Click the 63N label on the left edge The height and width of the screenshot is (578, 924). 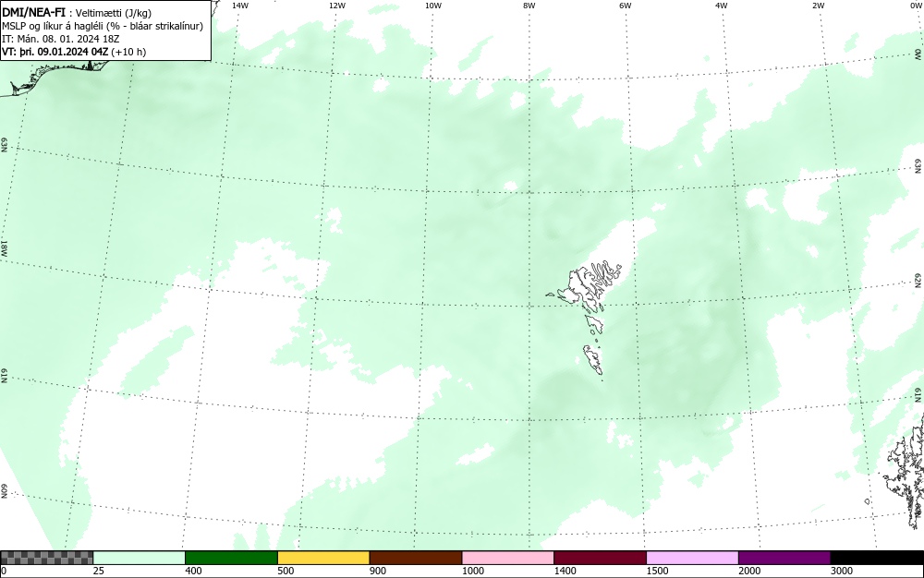tap(4, 145)
